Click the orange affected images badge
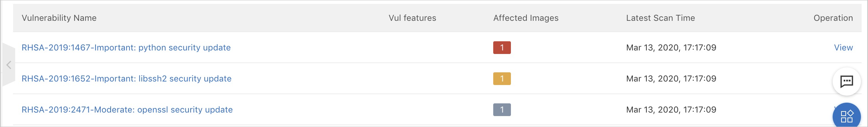The height and width of the screenshot is (127, 868). 502,79
